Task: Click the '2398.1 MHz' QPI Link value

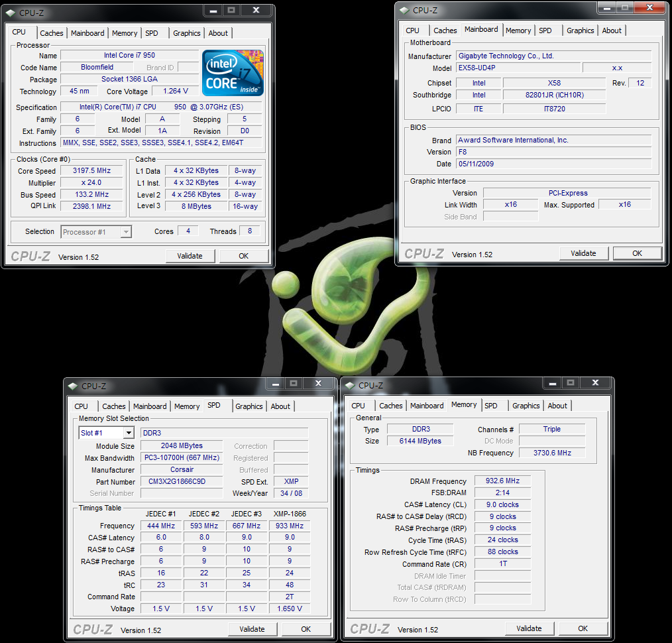Action: (91, 206)
